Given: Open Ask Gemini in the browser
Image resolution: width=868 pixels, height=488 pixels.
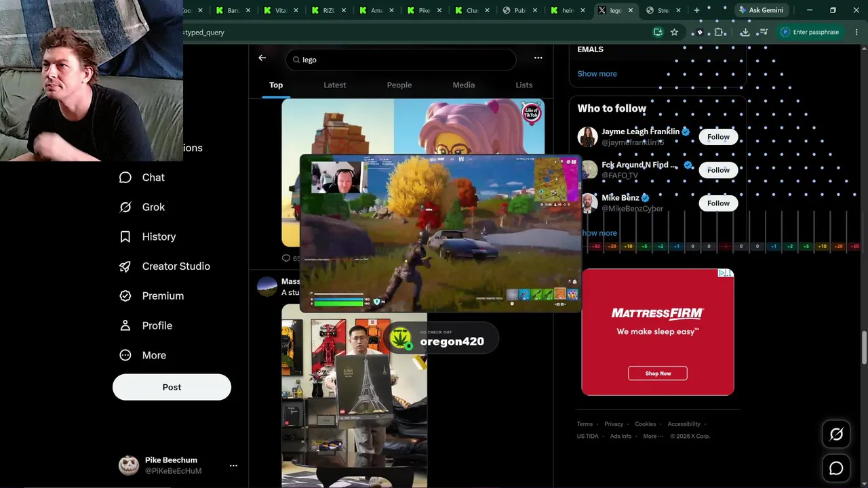Looking at the screenshot, I should click(x=762, y=10).
